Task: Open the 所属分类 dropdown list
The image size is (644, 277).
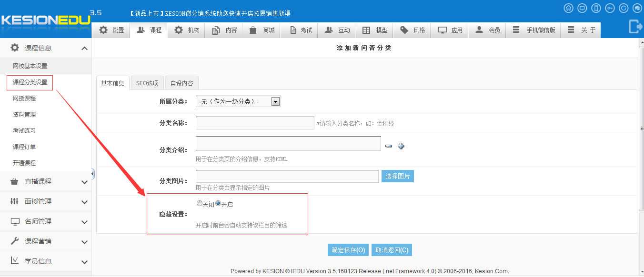Action: click(x=275, y=101)
